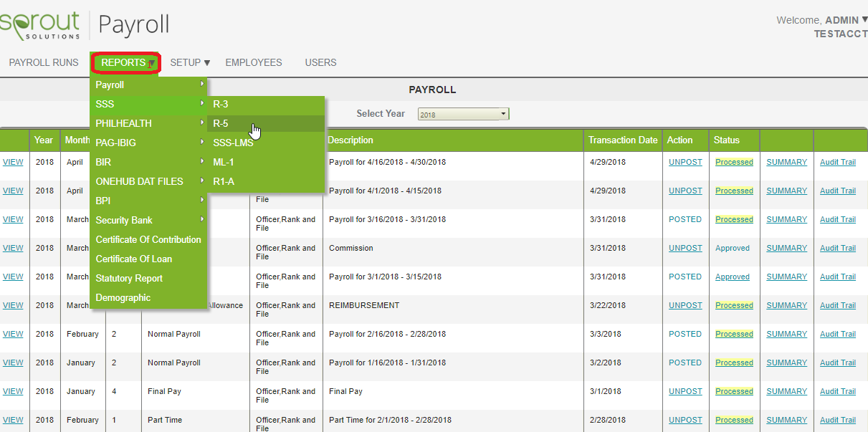Open the Select Year dropdown
This screenshot has width=868, height=432.
click(x=462, y=113)
